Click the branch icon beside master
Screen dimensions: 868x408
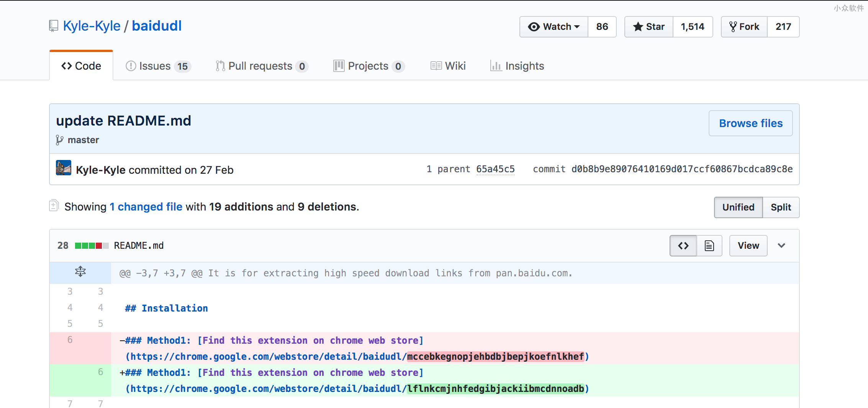click(59, 140)
